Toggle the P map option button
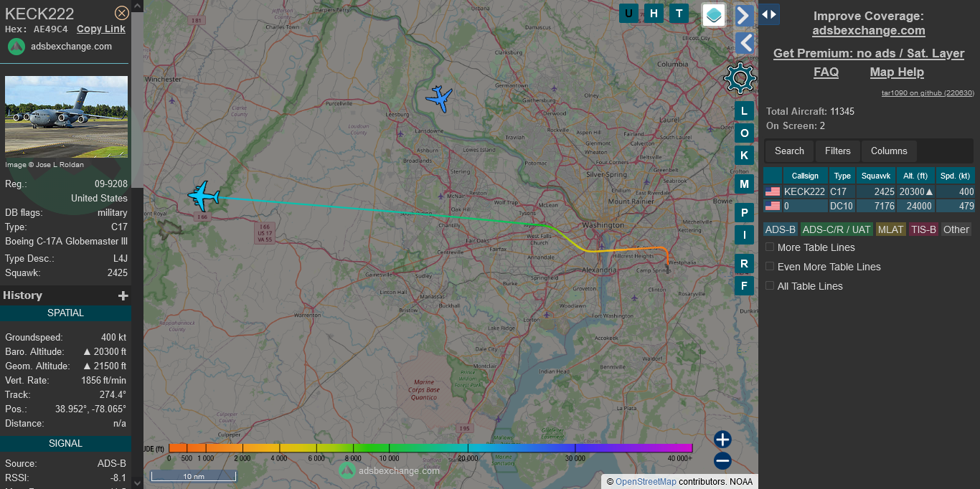980x489 pixels. [x=744, y=213]
